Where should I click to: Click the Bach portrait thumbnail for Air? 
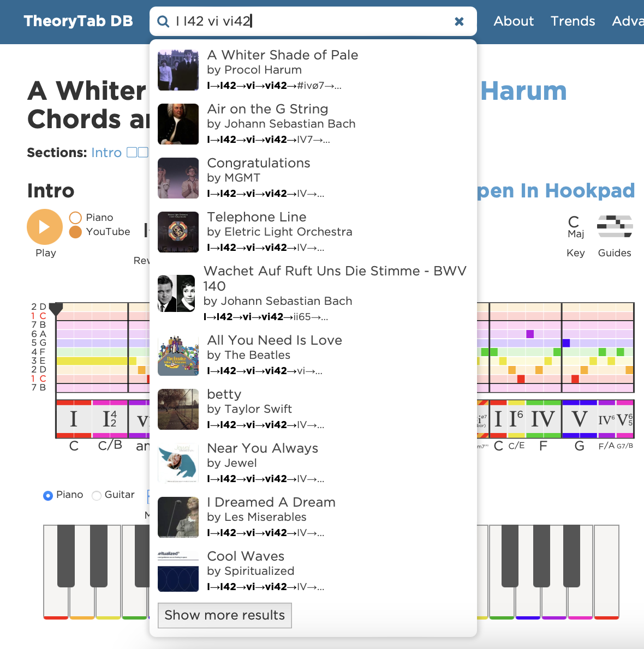[x=178, y=124]
